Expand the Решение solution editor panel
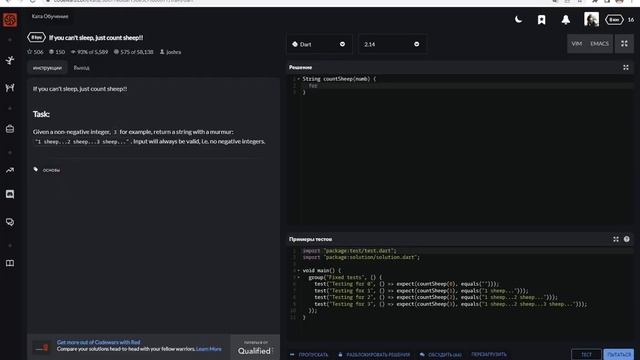The image size is (640, 360). [626, 67]
